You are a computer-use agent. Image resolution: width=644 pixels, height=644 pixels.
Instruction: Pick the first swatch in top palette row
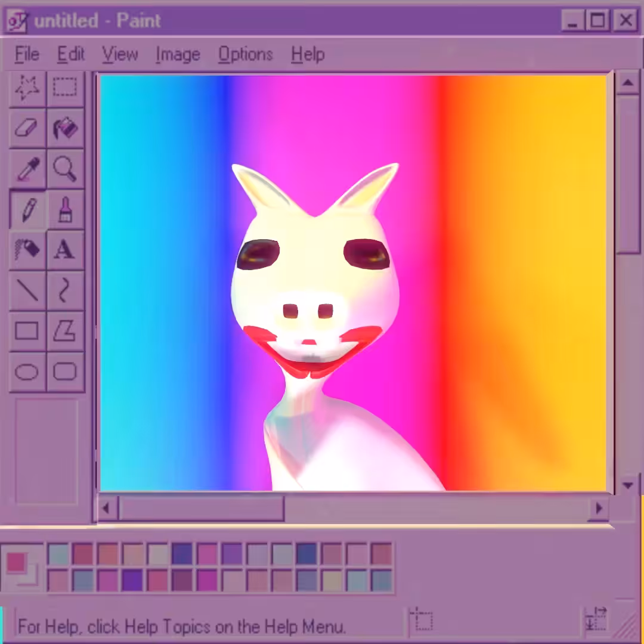[58, 554]
